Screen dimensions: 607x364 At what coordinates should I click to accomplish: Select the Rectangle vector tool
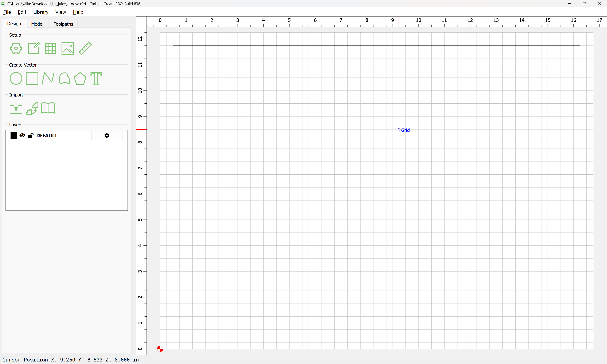pyautogui.click(x=32, y=79)
